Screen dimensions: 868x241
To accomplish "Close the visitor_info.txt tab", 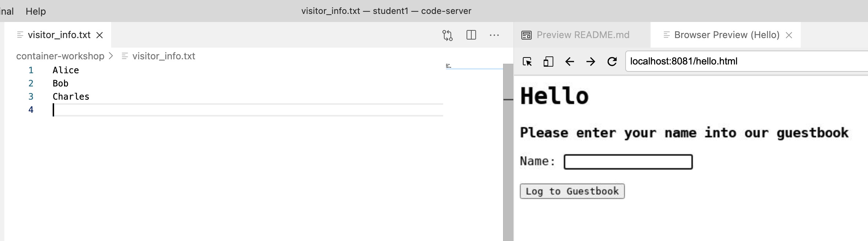I will point(99,35).
